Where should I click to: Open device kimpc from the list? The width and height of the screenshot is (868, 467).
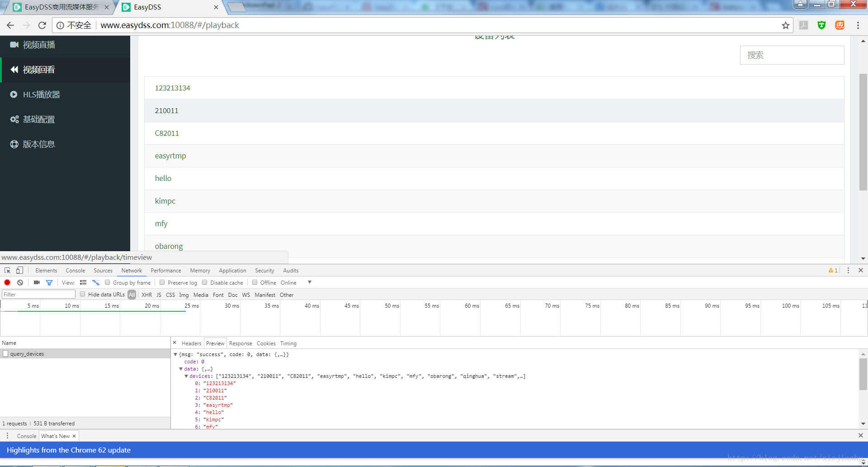(494, 201)
